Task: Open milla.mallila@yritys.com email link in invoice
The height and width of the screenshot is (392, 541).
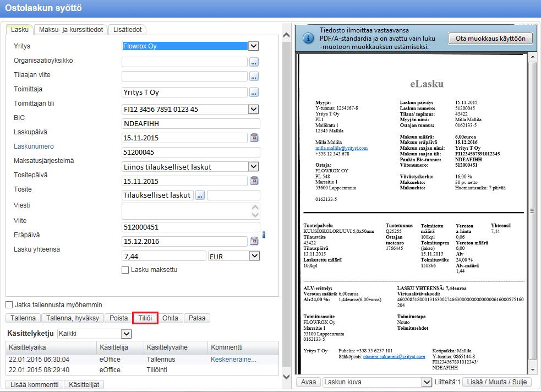Action: coord(341,148)
